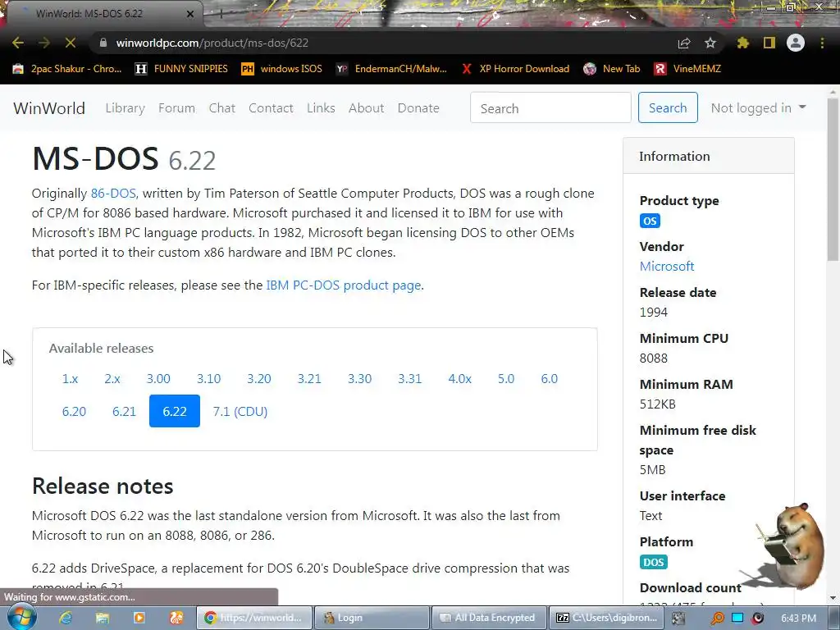840x630 pixels.
Task: Open the About nav item
Action: (x=366, y=107)
